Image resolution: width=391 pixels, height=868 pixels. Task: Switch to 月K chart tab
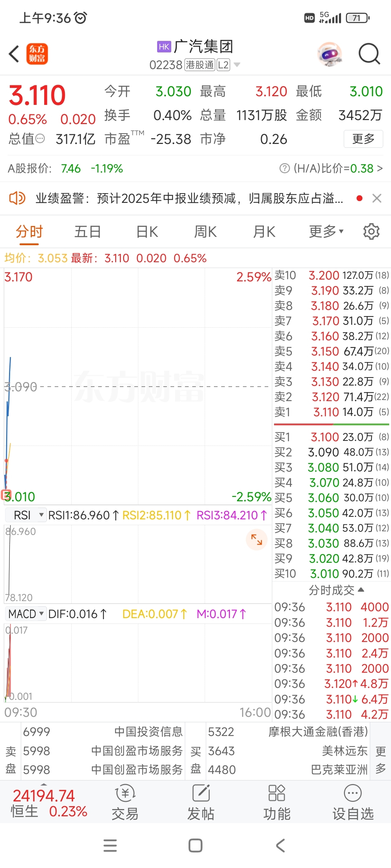coord(264,231)
